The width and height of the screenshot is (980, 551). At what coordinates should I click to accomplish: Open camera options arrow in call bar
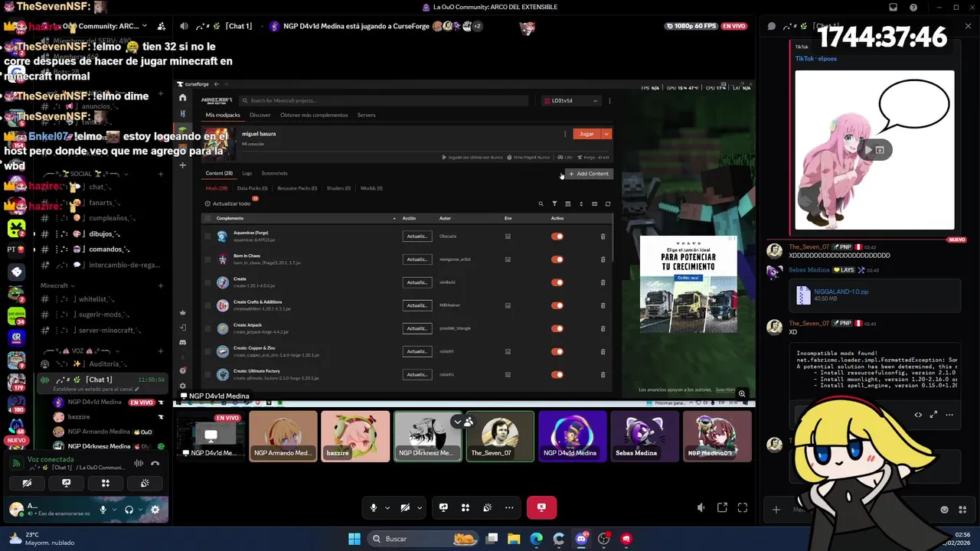pyautogui.click(x=419, y=507)
